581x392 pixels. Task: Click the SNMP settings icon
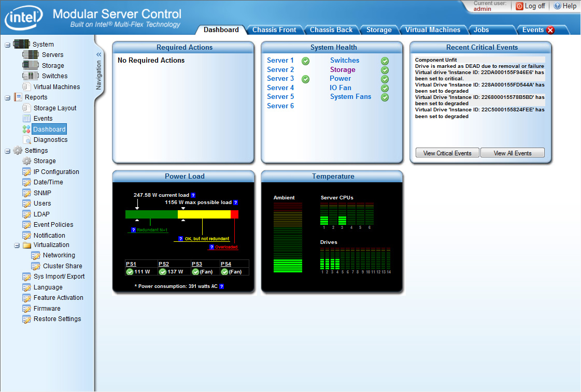pyautogui.click(x=26, y=193)
